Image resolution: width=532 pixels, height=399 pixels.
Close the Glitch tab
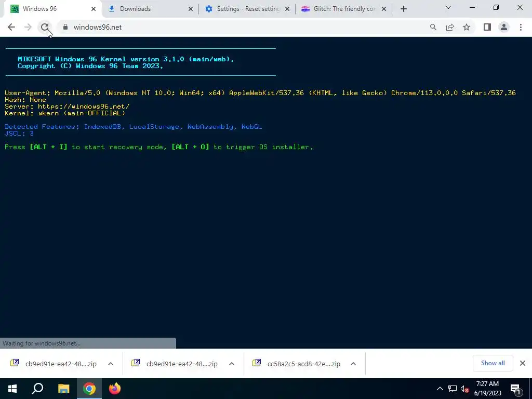pyautogui.click(x=384, y=9)
